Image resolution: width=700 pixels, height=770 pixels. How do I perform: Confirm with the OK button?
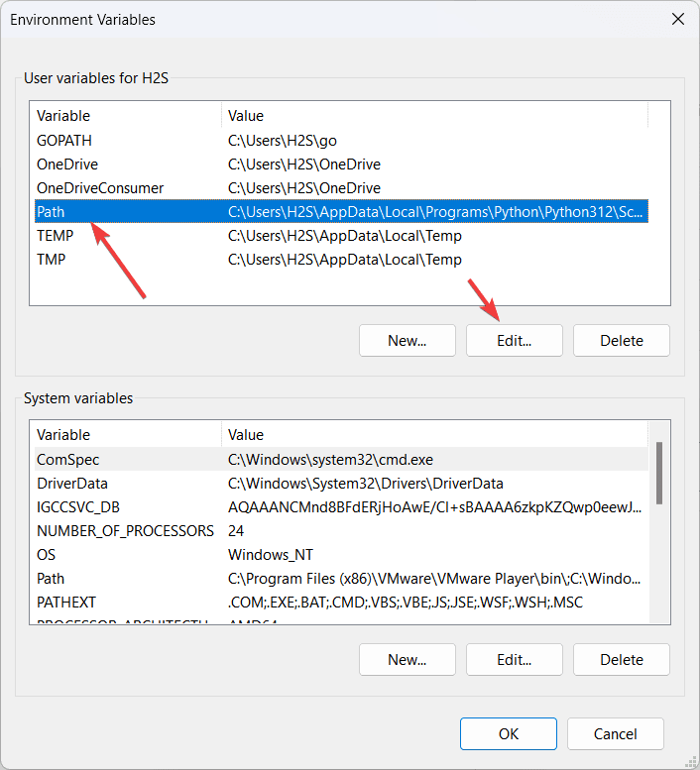coord(509,733)
